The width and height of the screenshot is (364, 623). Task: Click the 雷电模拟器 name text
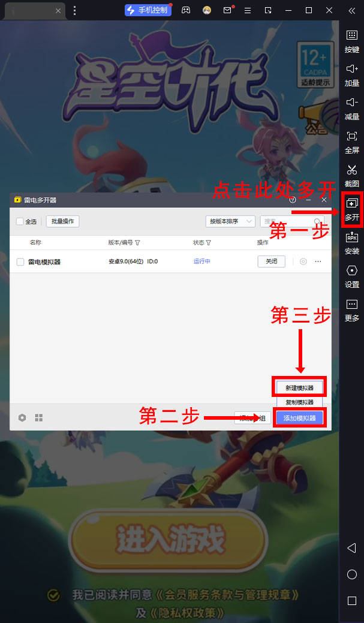pos(44,262)
